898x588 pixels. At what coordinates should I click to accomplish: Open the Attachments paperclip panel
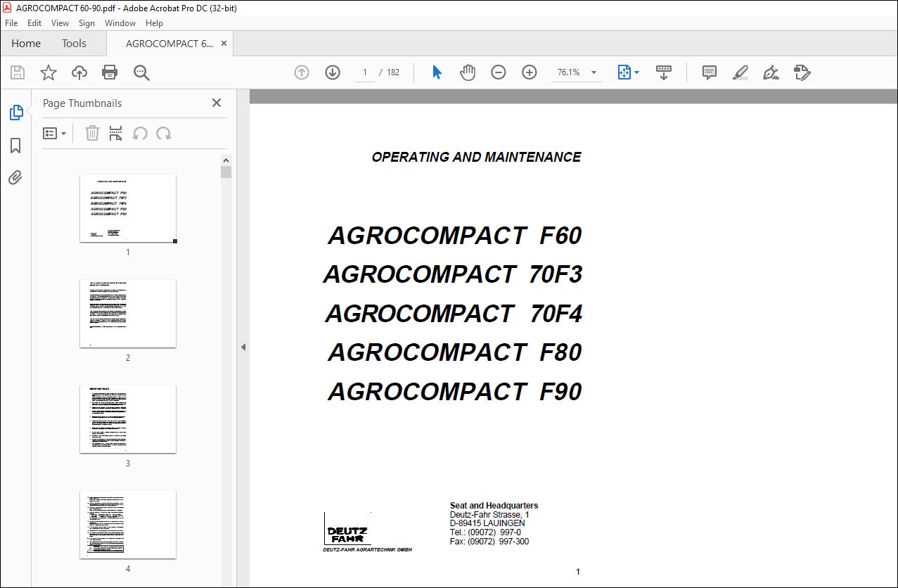[x=15, y=177]
